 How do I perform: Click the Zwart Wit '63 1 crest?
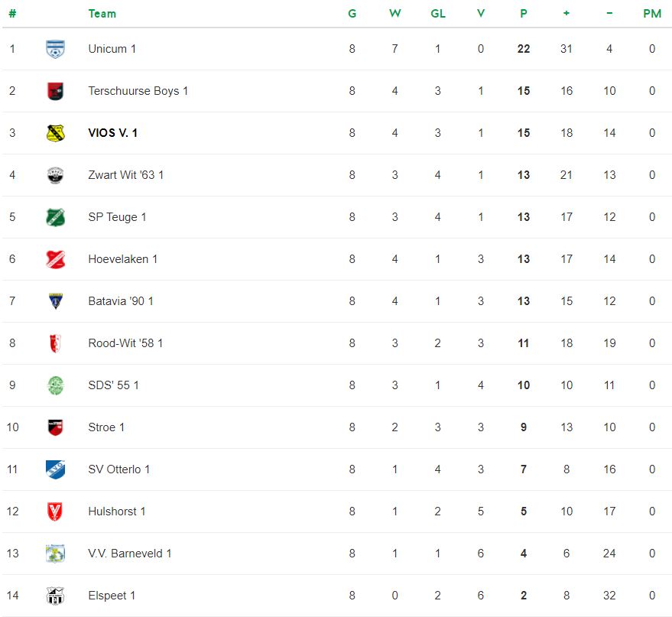(55, 175)
